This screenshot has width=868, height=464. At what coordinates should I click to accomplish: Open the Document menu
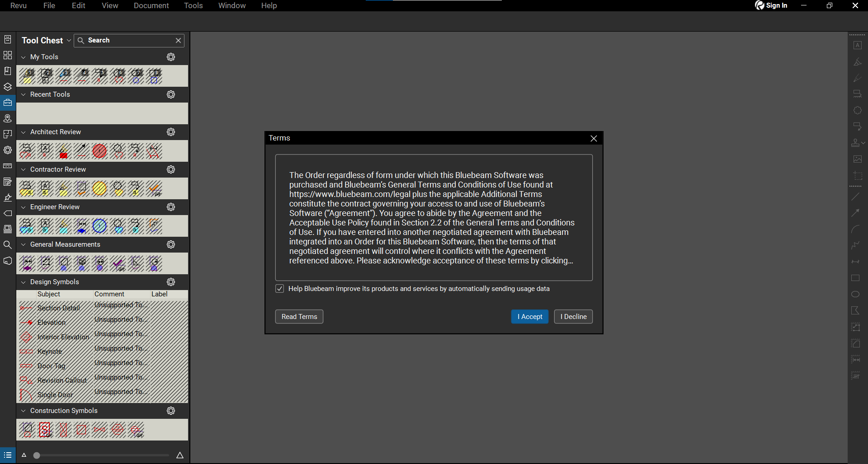pyautogui.click(x=151, y=5)
